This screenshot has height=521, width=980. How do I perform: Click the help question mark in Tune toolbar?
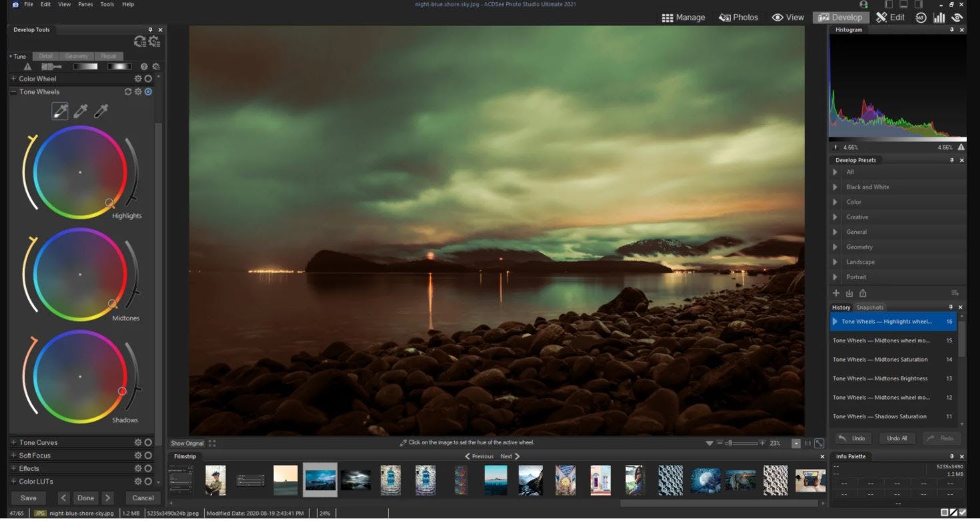(x=144, y=67)
